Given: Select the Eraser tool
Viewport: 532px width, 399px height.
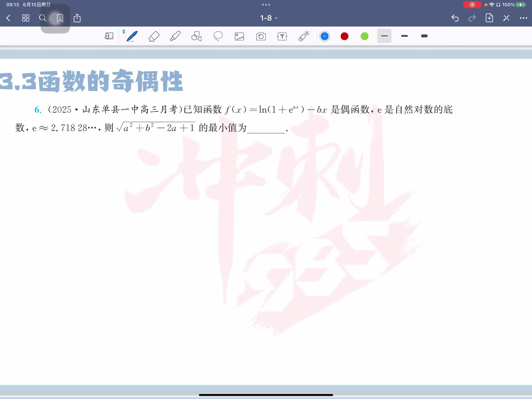Looking at the screenshot, I should tap(154, 36).
